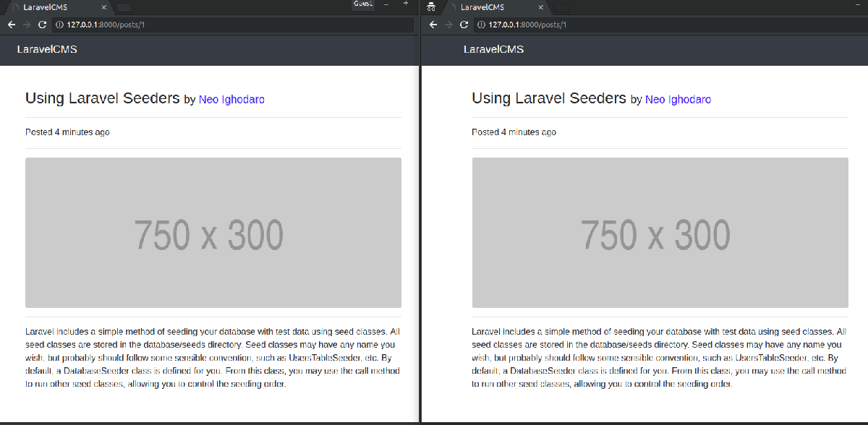Open Neo Ighodaro author link in right window
This screenshot has height=425, width=868.
pyautogui.click(x=678, y=100)
